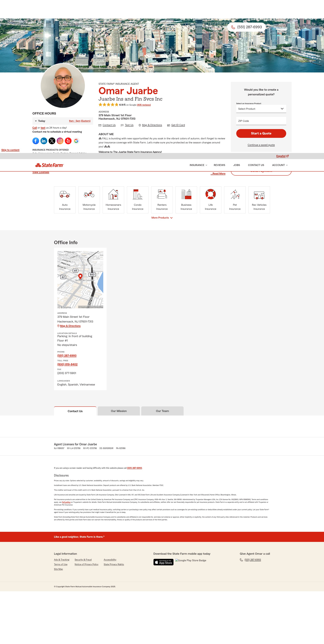The width and height of the screenshot is (324, 644).
Task: Open the Facebook social icon
Action: click(36, 141)
